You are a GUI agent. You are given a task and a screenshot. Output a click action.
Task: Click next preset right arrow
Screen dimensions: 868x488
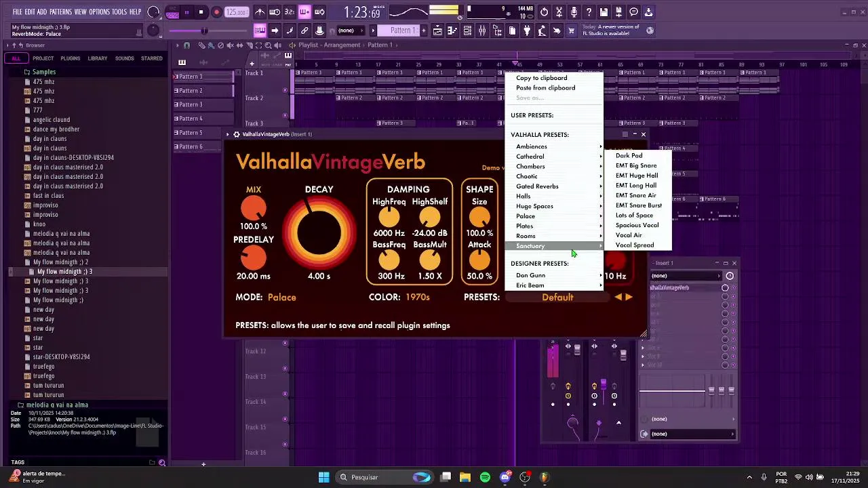pos(629,297)
